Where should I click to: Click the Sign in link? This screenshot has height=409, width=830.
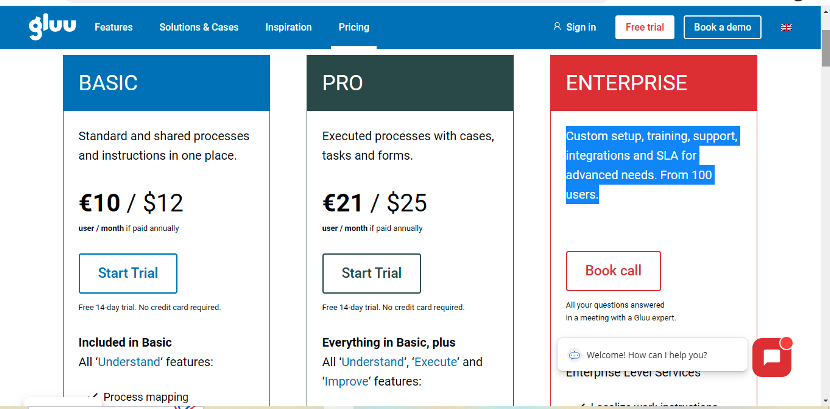581,27
